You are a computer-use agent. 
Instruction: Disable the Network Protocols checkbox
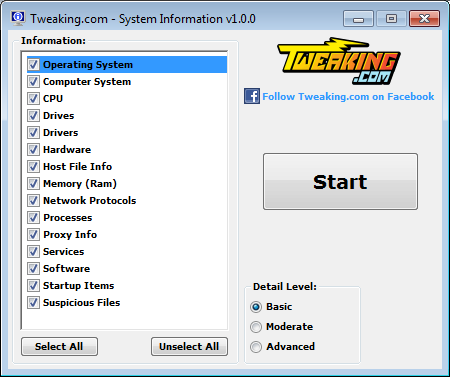pos(33,200)
